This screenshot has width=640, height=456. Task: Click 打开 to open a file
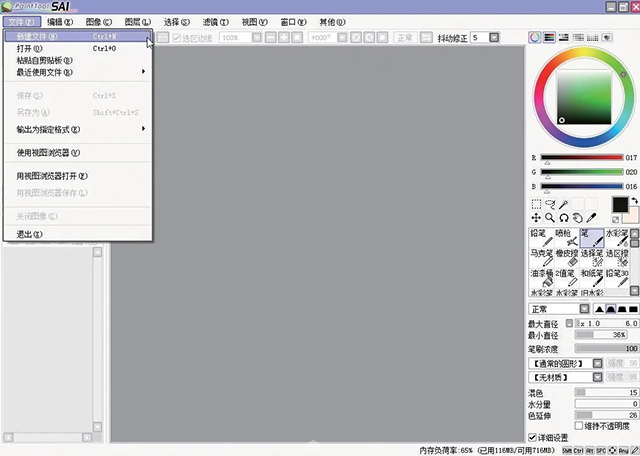30,48
